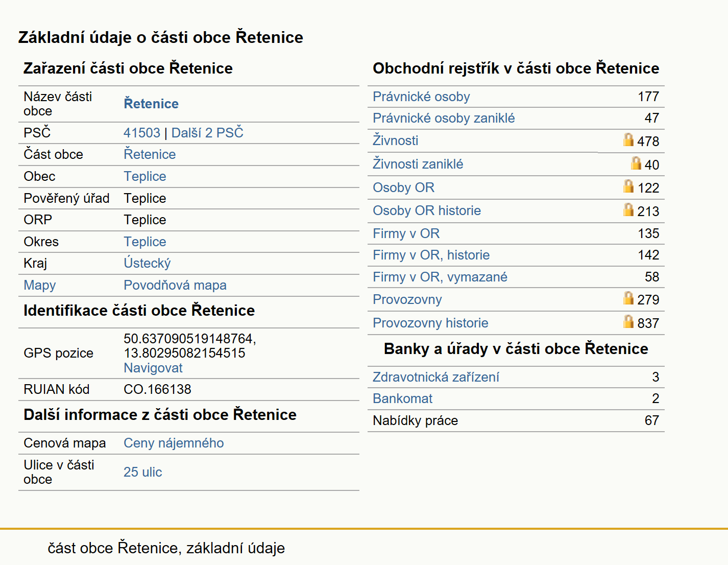Click Teplice text in ORP row

145,220
